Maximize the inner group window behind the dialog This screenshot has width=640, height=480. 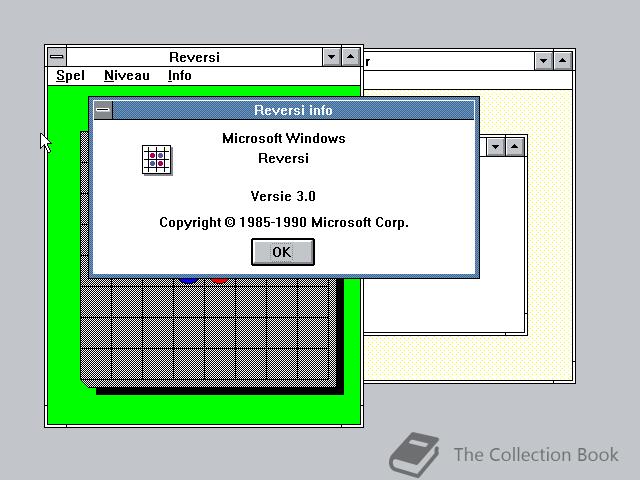tap(515, 147)
